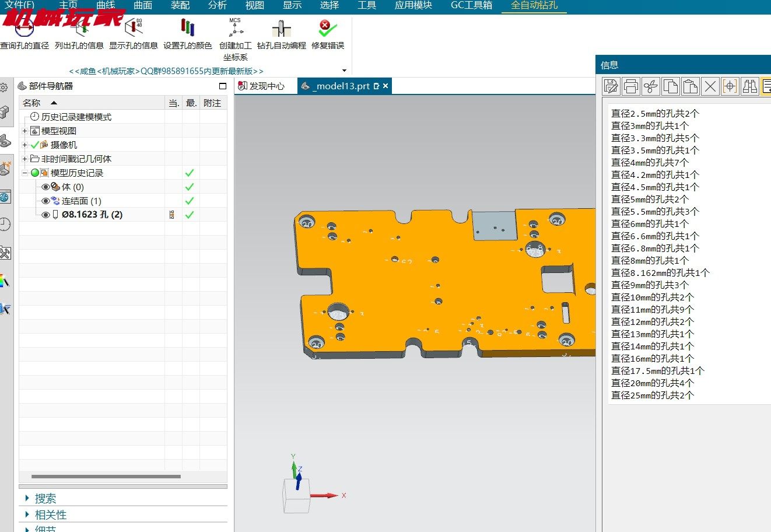Viewport: 771px width, 532px height.
Task: Click 查询孔的直径 hole diameter query tool
Action: pos(24,34)
